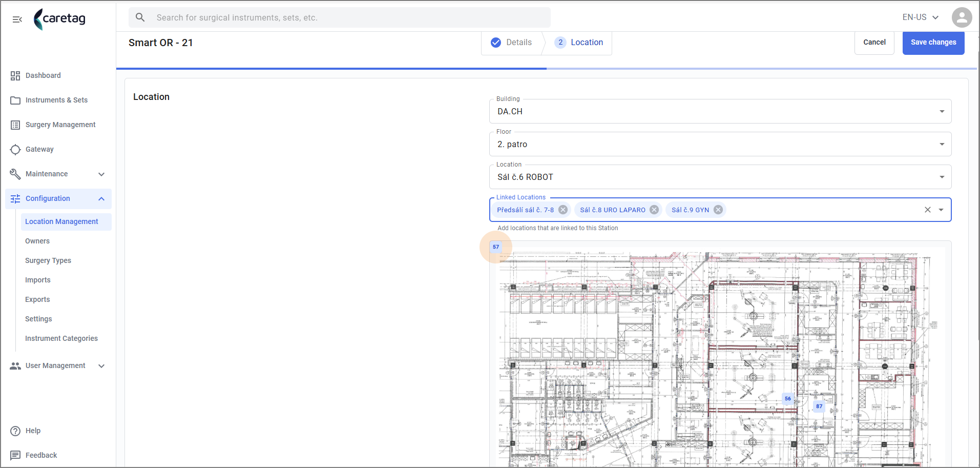Click the Cancel button
The height and width of the screenshot is (468, 980).
coord(874,43)
